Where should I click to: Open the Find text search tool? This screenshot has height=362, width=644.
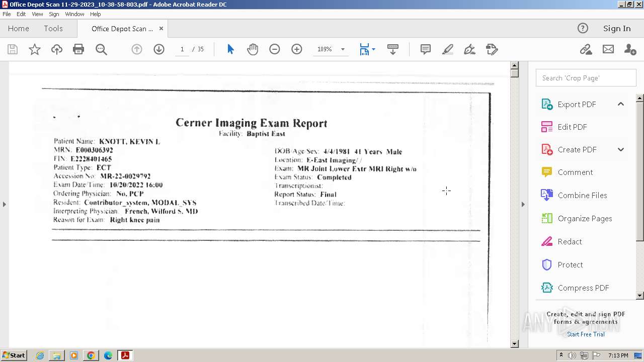click(101, 49)
